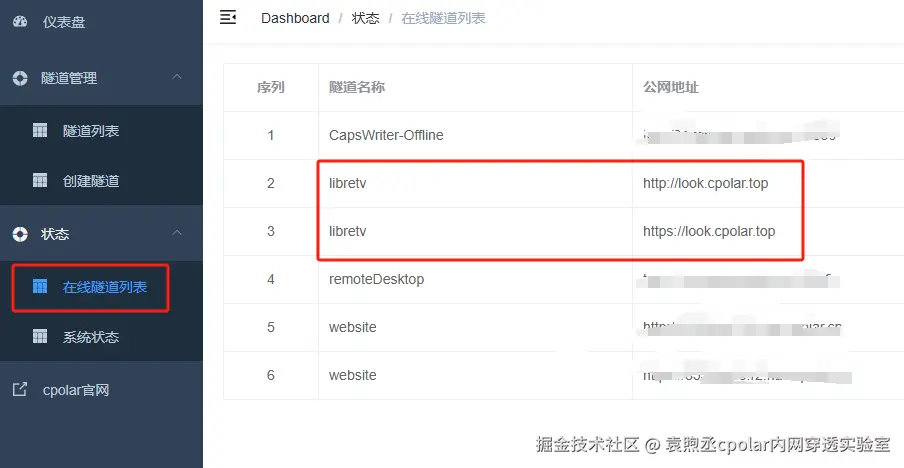Click the 隧道管理 lifebuoy icon
This screenshot has width=904, height=468.
click(x=20, y=78)
